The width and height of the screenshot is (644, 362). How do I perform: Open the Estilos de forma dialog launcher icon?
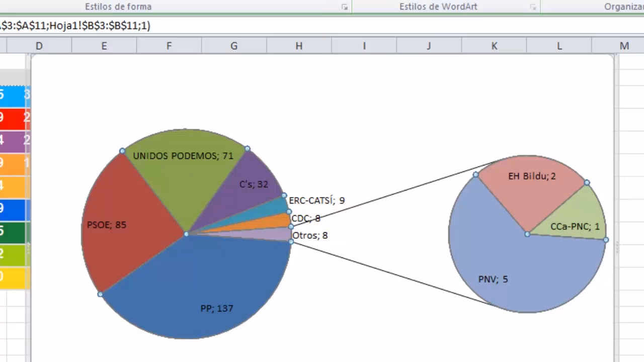(x=344, y=7)
